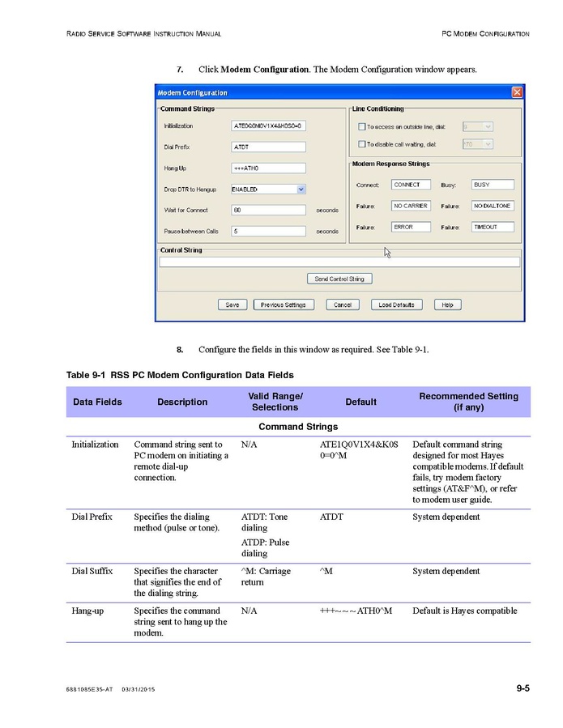Enable the access outside line checkbox

[x=361, y=126]
